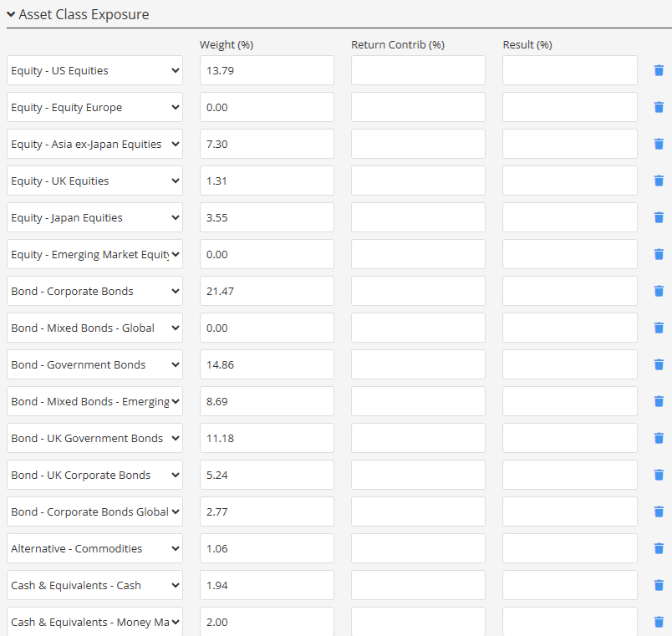Delete the Equity - Equity Europe row

click(659, 107)
